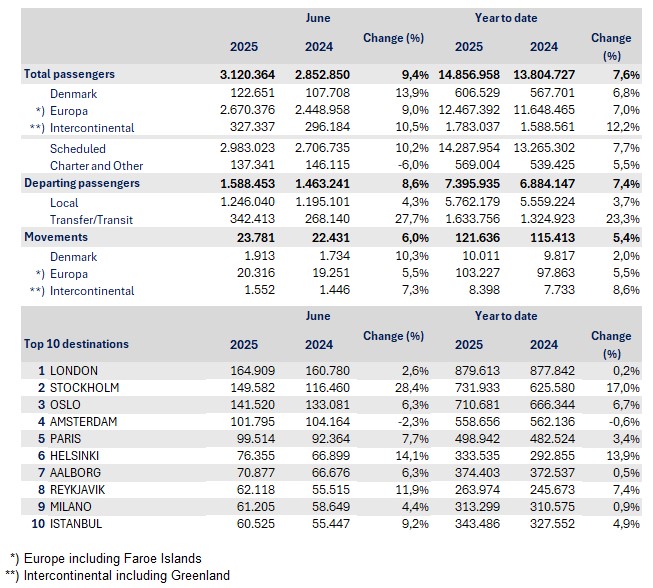Viewport: 653px width, 588px height.
Task: Select the Movements June 2025 value 23.781
Action: [252, 237]
